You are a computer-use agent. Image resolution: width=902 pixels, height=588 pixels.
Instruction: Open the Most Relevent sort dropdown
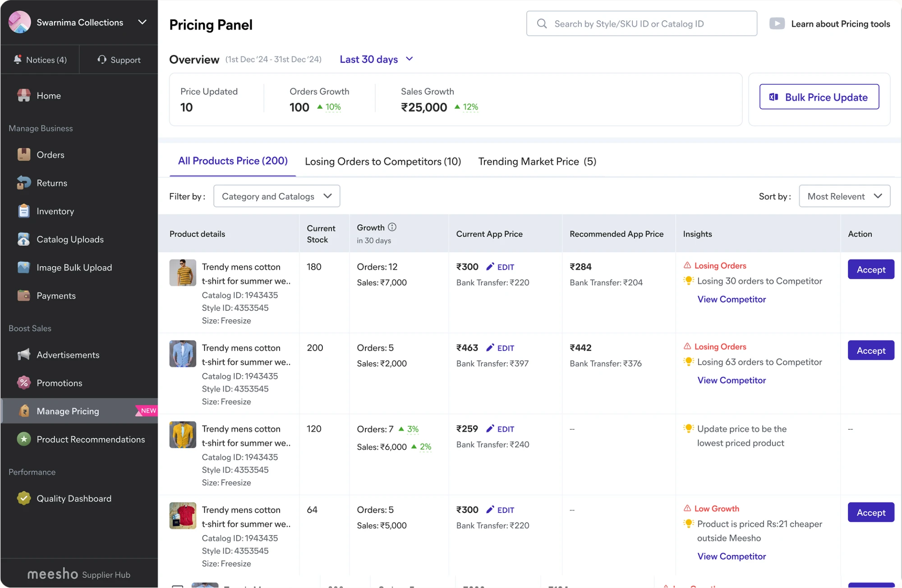(x=844, y=196)
